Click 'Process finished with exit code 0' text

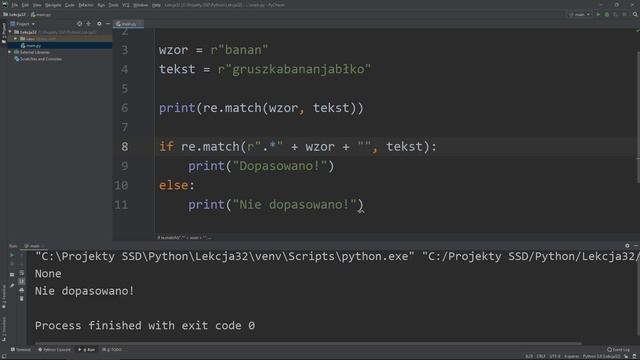(x=145, y=325)
